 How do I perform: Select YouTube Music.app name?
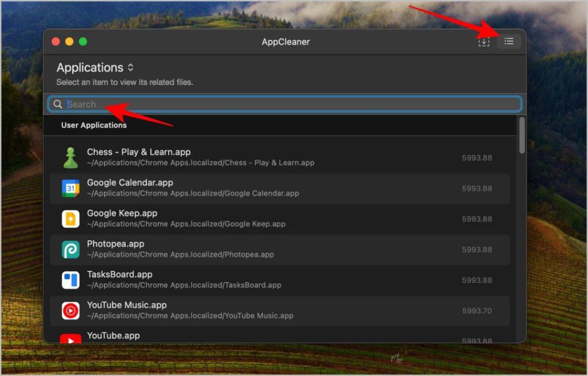(x=127, y=305)
